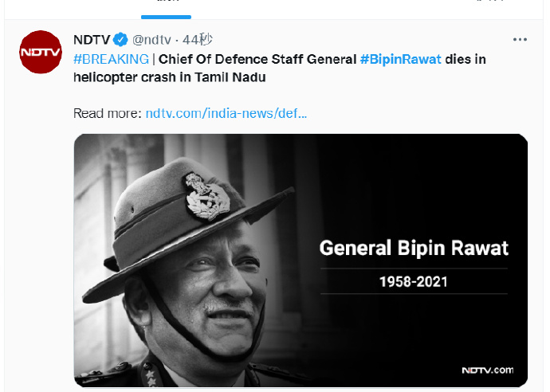This screenshot has width=550, height=392.
Task: Click the rank stars on the uniform collar
Action: 151,378
